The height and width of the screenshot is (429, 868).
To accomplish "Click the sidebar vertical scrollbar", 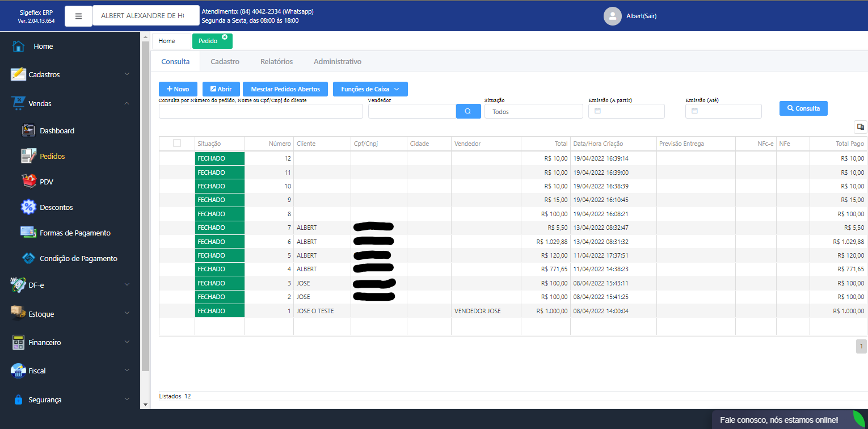I will (145, 216).
